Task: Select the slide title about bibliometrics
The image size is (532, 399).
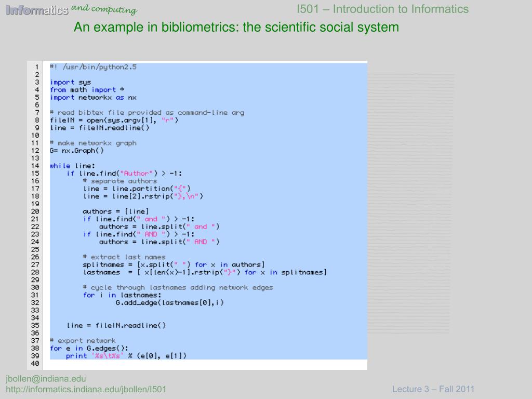Action: [x=236, y=27]
